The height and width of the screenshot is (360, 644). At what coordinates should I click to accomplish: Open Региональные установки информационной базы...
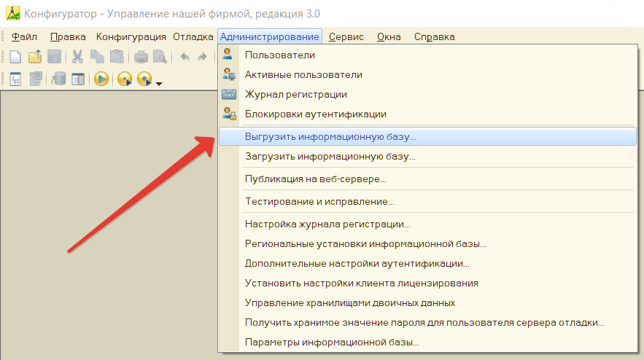click(x=427, y=244)
